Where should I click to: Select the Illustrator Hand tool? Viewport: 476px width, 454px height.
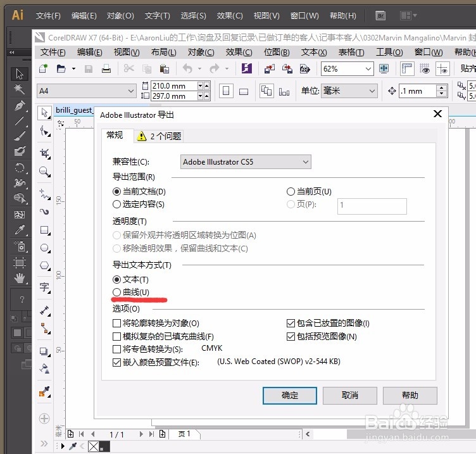coord(20,278)
